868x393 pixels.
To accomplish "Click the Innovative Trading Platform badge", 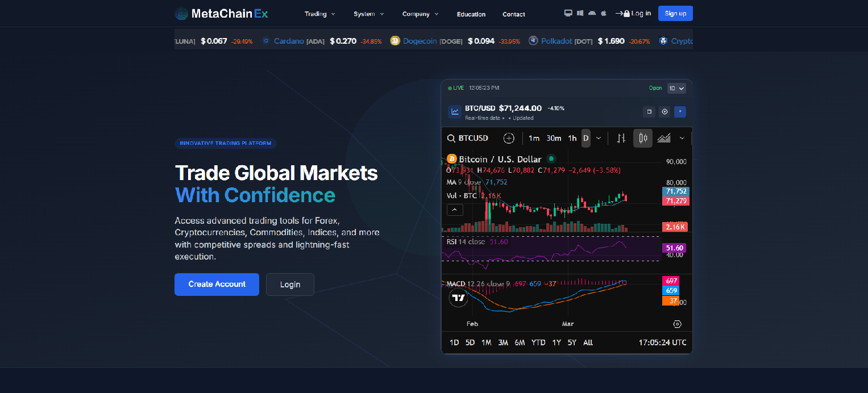I will 226,143.
